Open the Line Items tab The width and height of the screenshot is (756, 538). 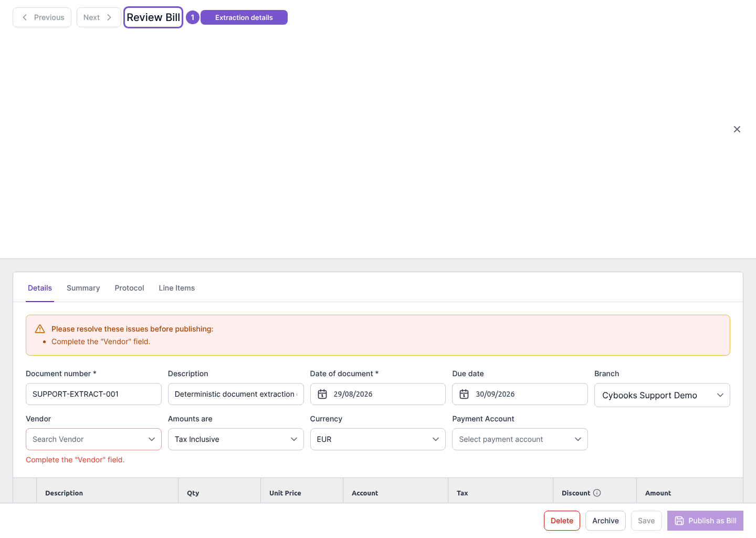176,288
